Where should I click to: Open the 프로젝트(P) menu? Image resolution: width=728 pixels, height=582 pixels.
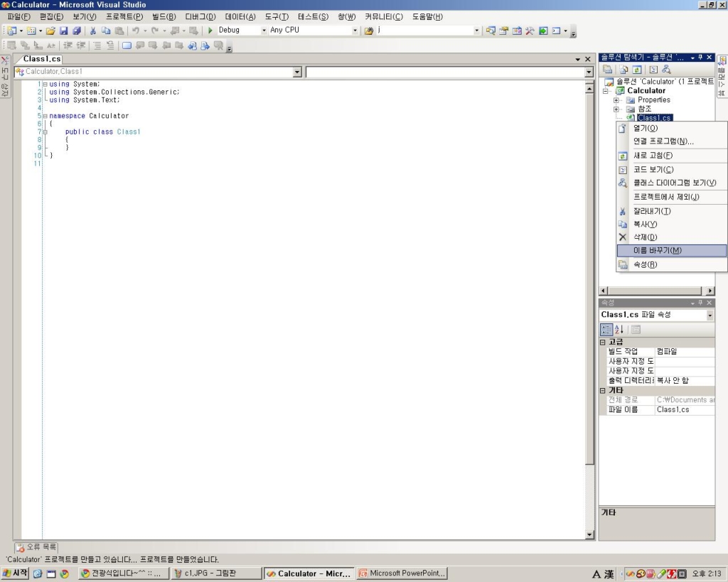click(124, 17)
